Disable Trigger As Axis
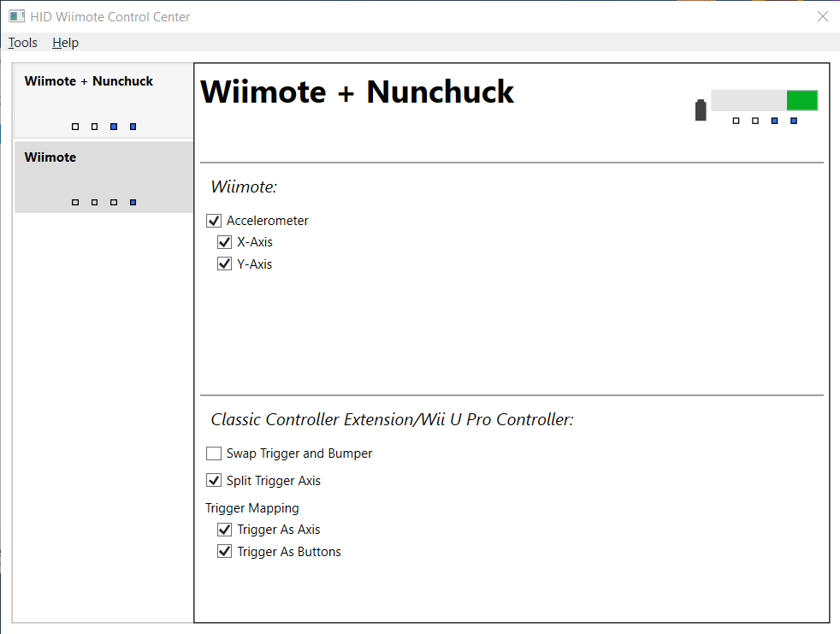 (224, 529)
